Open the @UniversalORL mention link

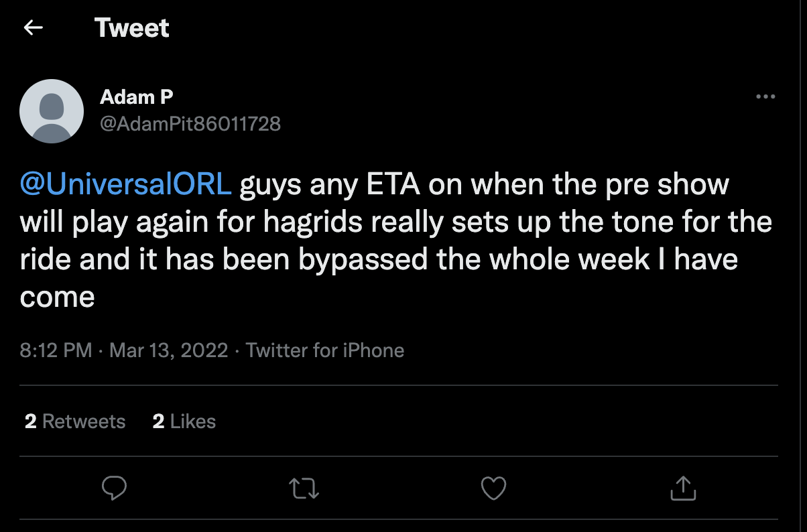[x=126, y=185]
